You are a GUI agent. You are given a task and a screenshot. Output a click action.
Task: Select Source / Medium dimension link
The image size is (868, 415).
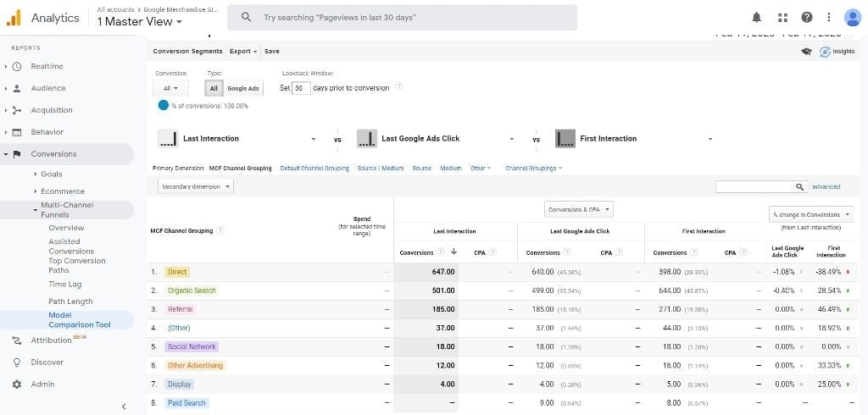coord(381,169)
